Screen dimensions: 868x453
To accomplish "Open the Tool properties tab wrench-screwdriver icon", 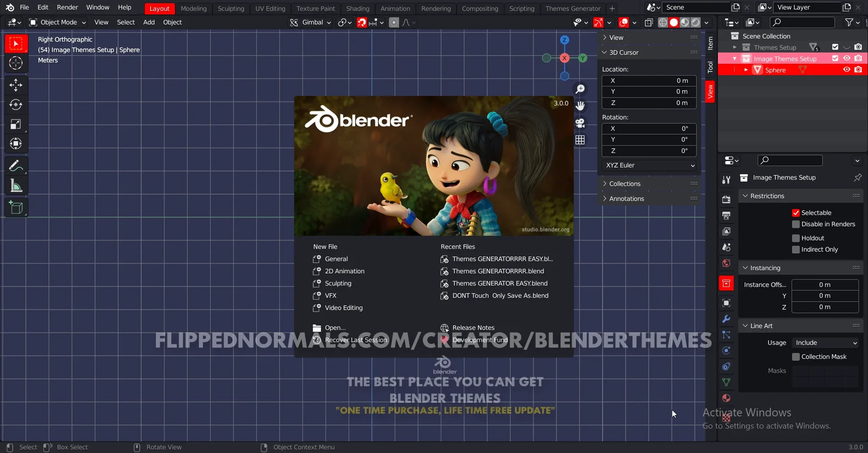I will [726, 180].
